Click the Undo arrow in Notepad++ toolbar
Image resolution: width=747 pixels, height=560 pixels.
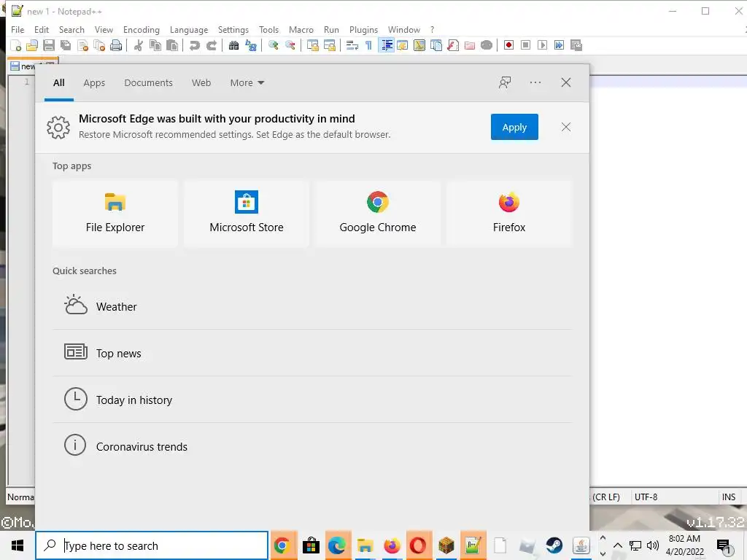point(194,45)
